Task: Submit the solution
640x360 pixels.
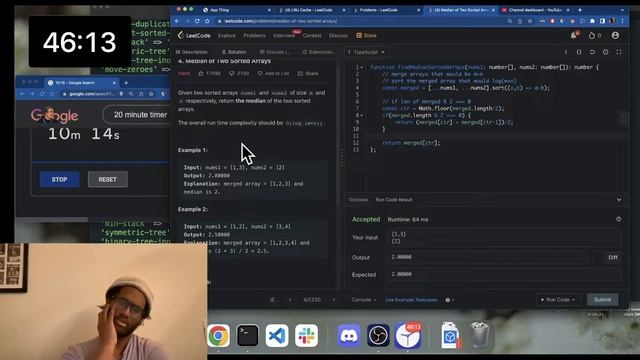Action: pos(602,300)
